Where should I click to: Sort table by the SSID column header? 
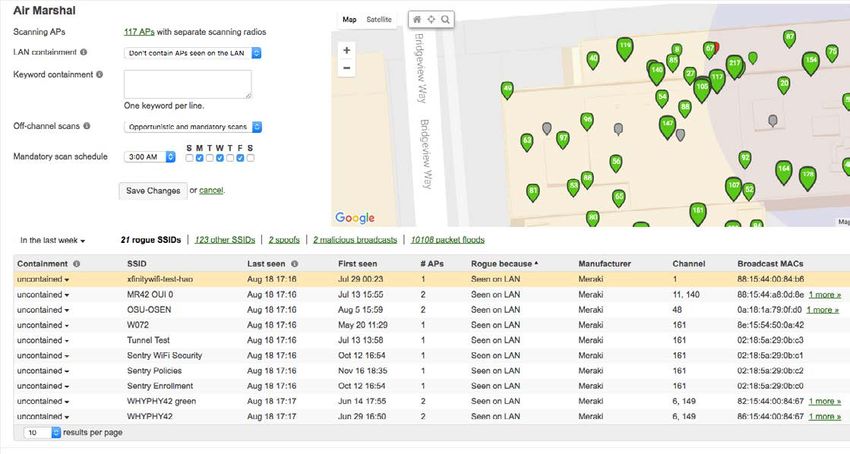(137, 264)
